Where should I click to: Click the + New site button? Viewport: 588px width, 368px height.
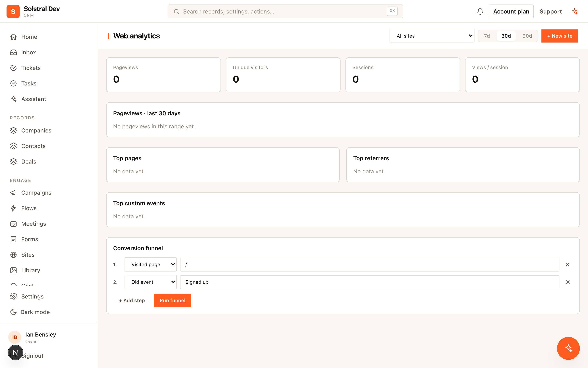pyautogui.click(x=560, y=36)
